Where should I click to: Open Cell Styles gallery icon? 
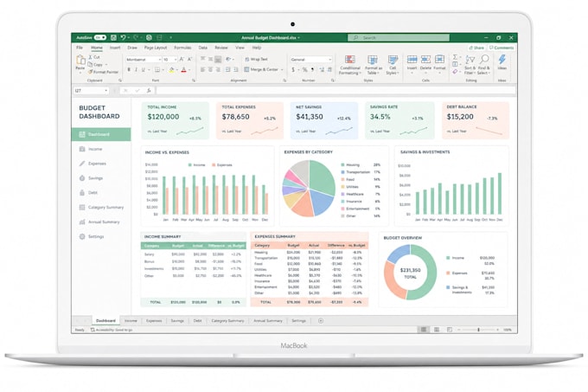click(x=393, y=60)
